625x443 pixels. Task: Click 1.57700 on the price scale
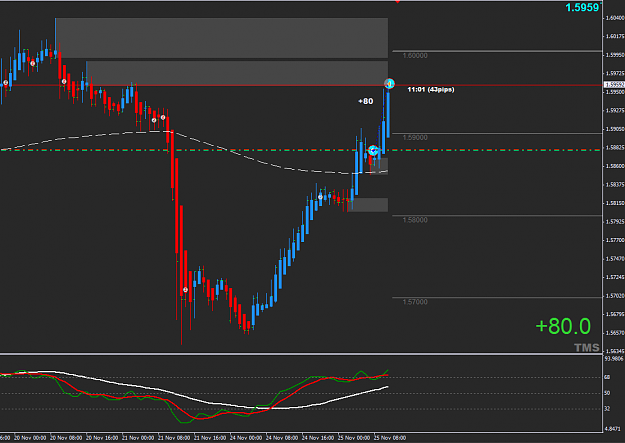point(615,240)
